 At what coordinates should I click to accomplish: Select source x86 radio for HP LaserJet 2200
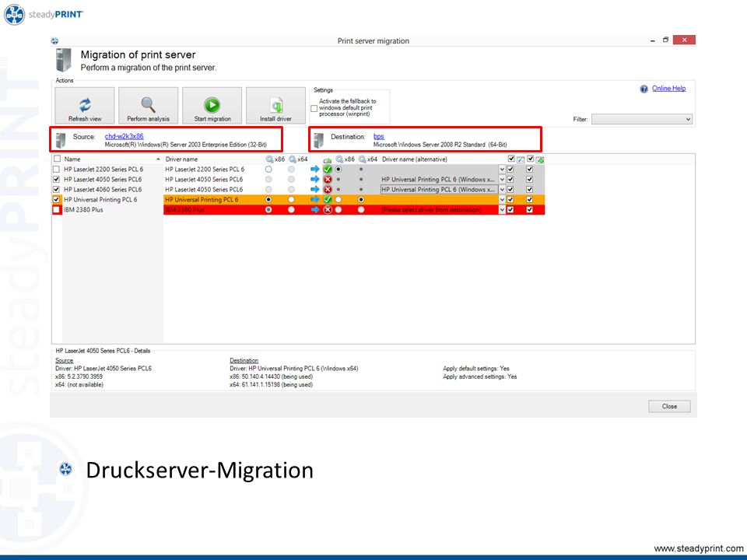pyautogui.click(x=268, y=169)
